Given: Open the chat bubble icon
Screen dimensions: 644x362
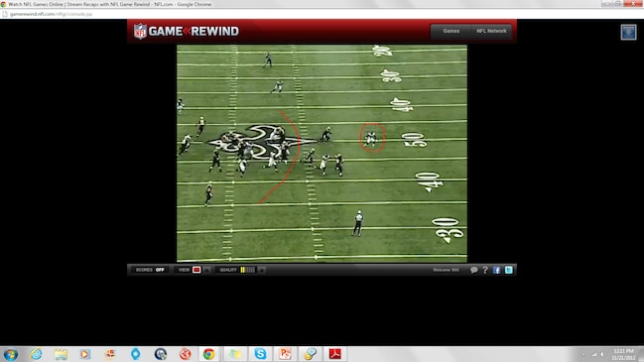Looking at the screenshot, I should click(x=474, y=270).
